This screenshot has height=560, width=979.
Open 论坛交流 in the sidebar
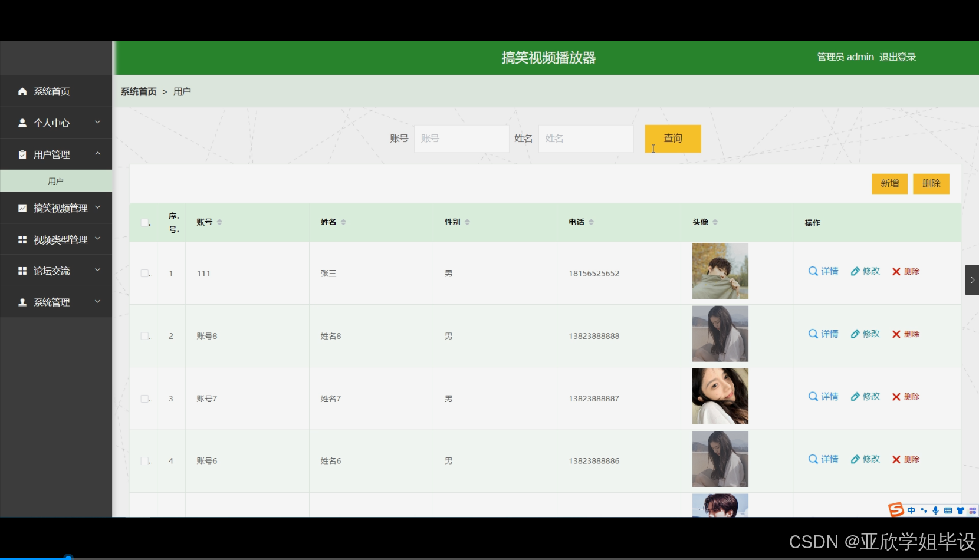pyautogui.click(x=51, y=270)
